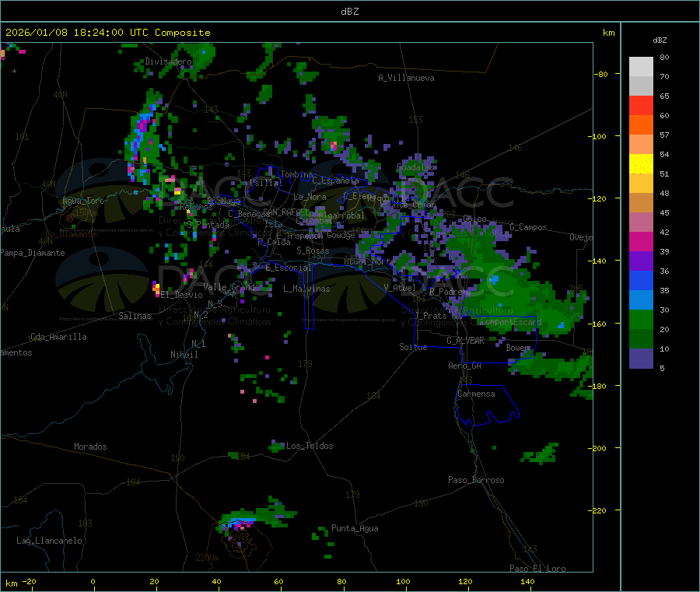Screen dimensions: 700x592
Task: Click the Bowen location label
Action: pos(518,347)
